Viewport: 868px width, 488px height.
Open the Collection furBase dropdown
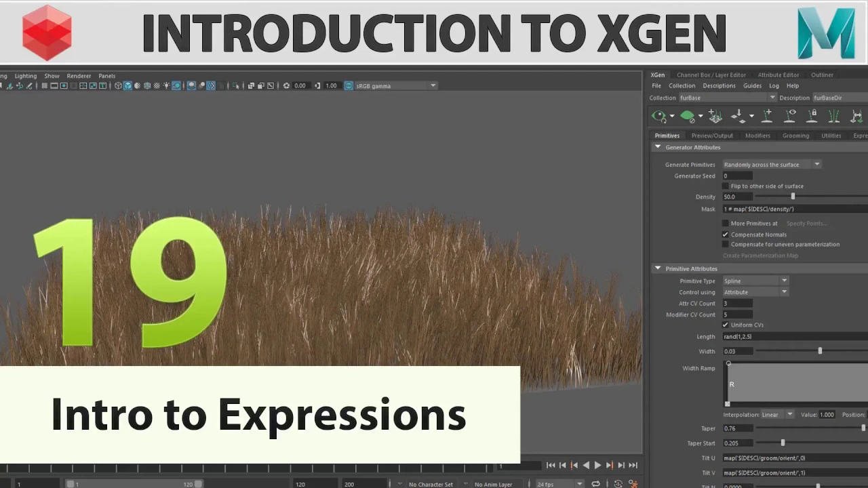click(728, 98)
